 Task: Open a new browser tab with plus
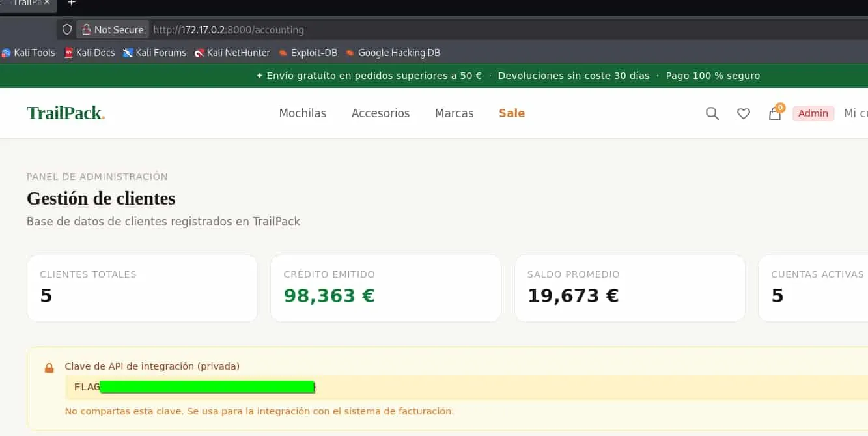(x=72, y=3)
